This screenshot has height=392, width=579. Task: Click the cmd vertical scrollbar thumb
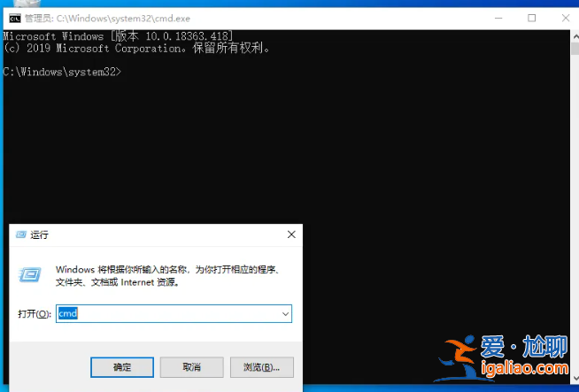[575, 49]
